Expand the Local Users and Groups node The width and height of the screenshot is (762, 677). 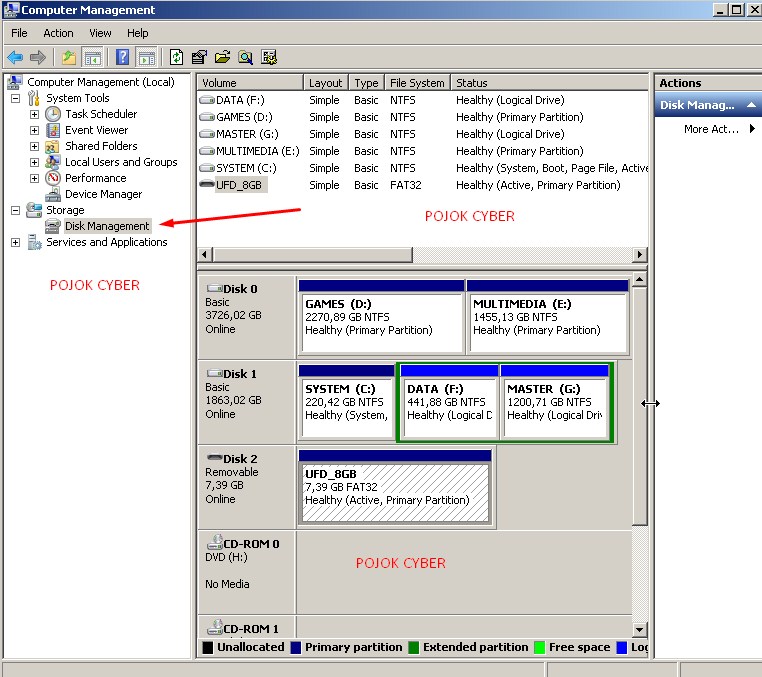click(x=34, y=162)
